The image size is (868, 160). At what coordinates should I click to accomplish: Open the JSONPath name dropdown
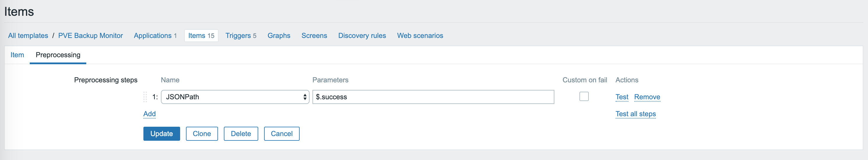(x=235, y=97)
